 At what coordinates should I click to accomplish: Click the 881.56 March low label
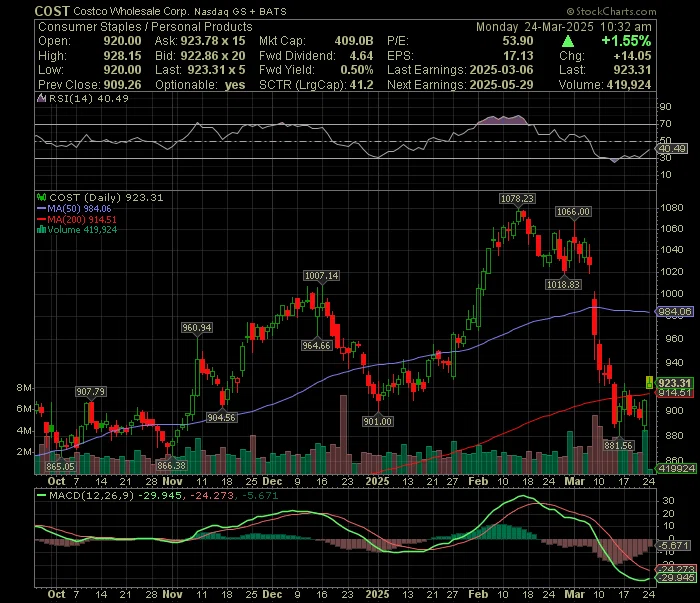(618, 445)
